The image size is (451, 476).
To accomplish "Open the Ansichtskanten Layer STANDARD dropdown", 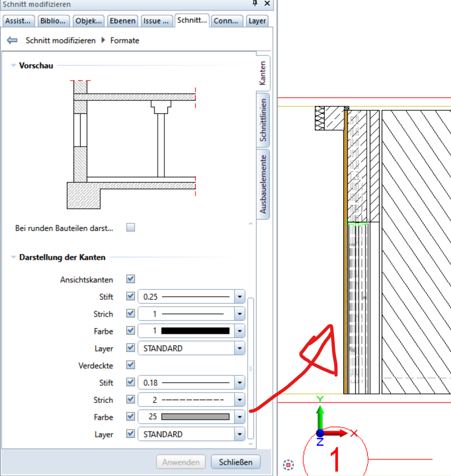I will [239, 349].
